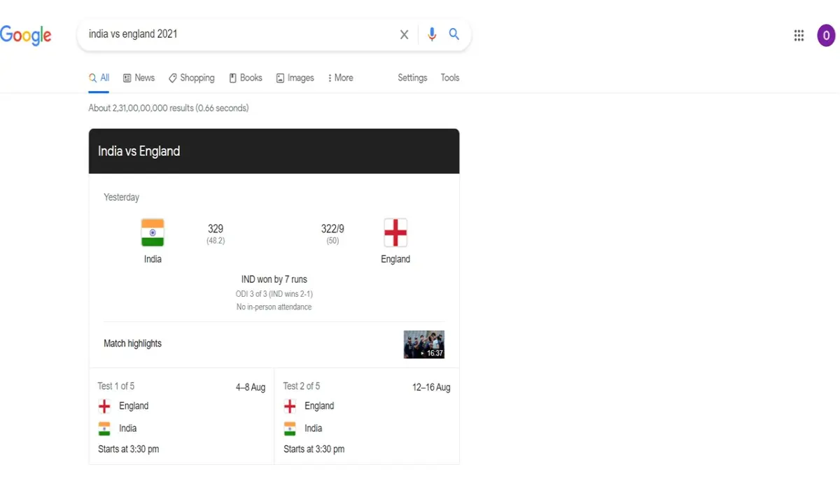840x504 pixels.
Task: Click India flag in Test 2 card
Action: pyautogui.click(x=290, y=428)
